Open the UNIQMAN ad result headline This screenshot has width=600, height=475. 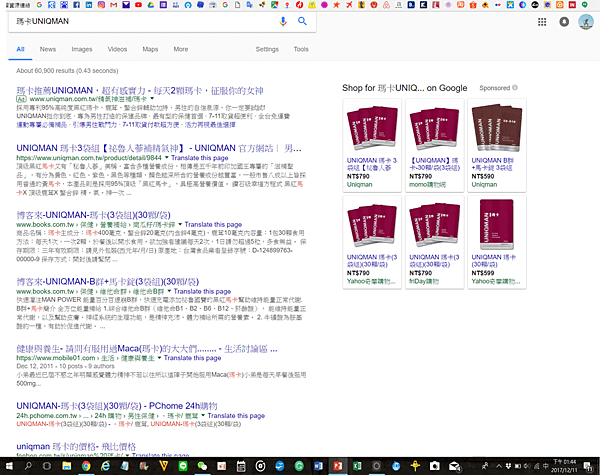[x=140, y=91]
